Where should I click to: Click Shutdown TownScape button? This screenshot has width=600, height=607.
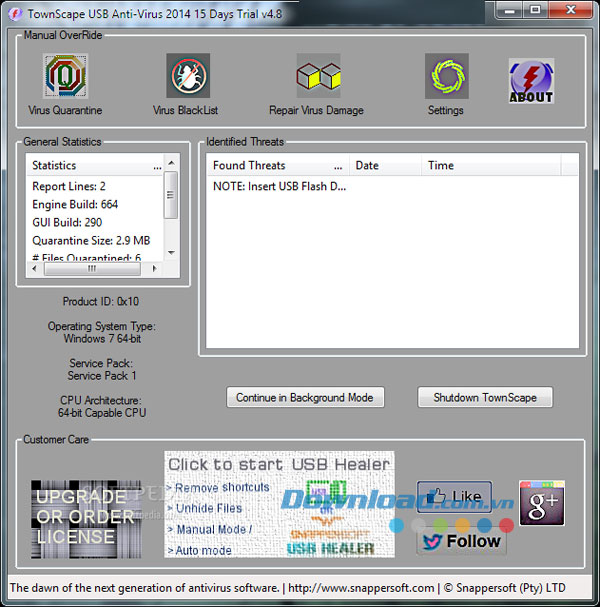pyautogui.click(x=485, y=398)
